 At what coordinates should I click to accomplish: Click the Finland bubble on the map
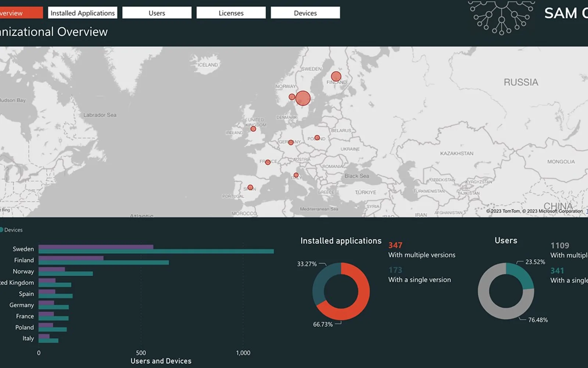tap(336, 77)
